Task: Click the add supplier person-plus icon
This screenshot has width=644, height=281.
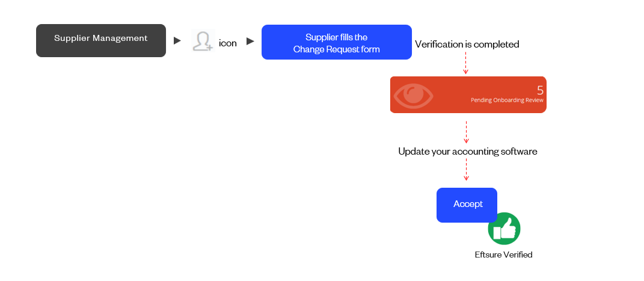Action: tap(203, 41)
